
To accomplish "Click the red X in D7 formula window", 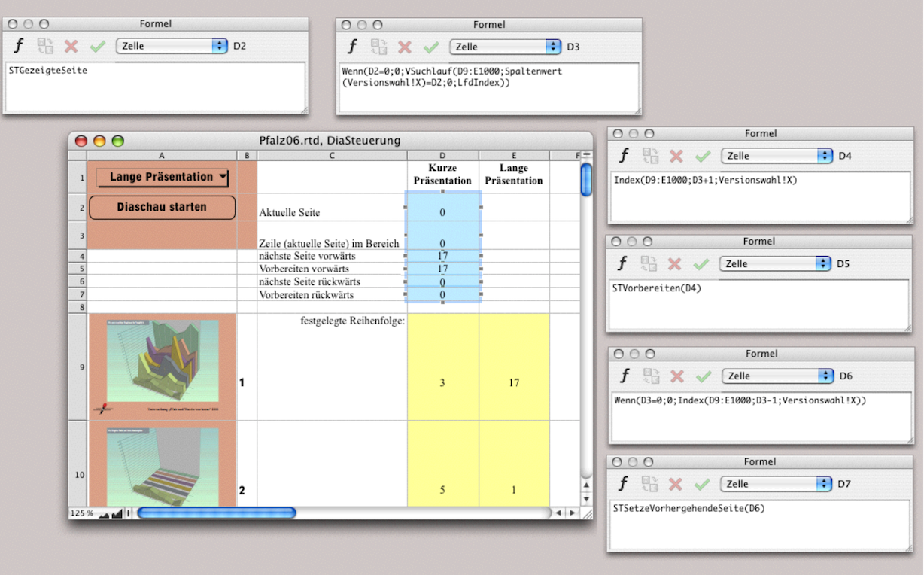I will 676,484.
